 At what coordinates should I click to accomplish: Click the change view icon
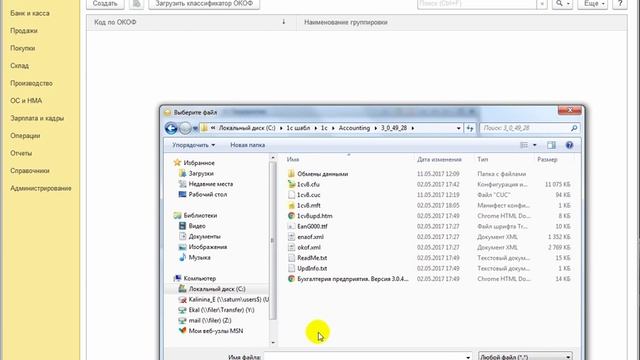[524, 145]
